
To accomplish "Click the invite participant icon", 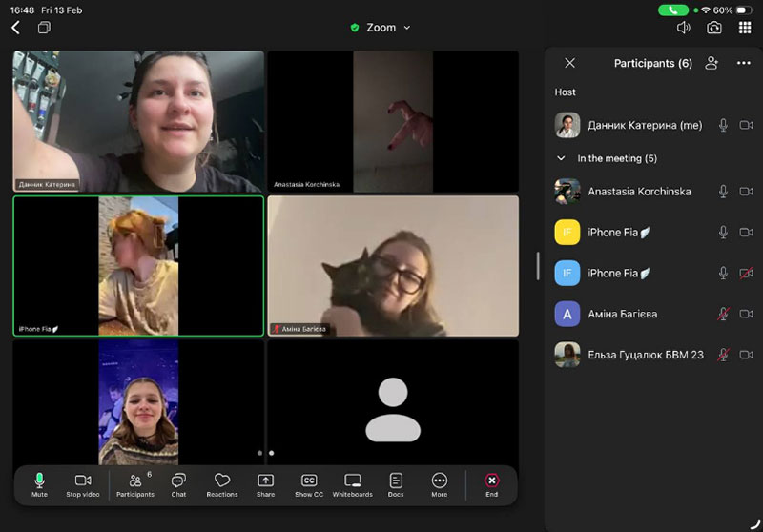I will tap(711, 63).
